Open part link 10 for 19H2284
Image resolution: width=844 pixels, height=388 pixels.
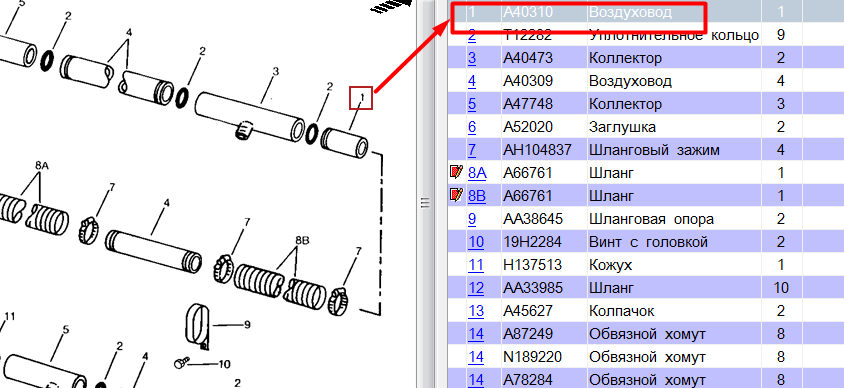click(476, 242)
